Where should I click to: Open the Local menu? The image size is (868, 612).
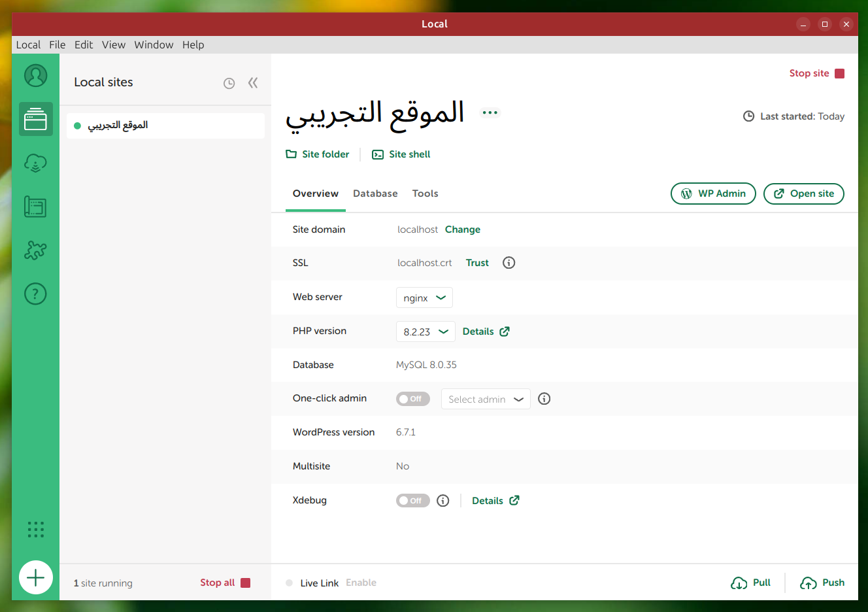pos(28,44)
